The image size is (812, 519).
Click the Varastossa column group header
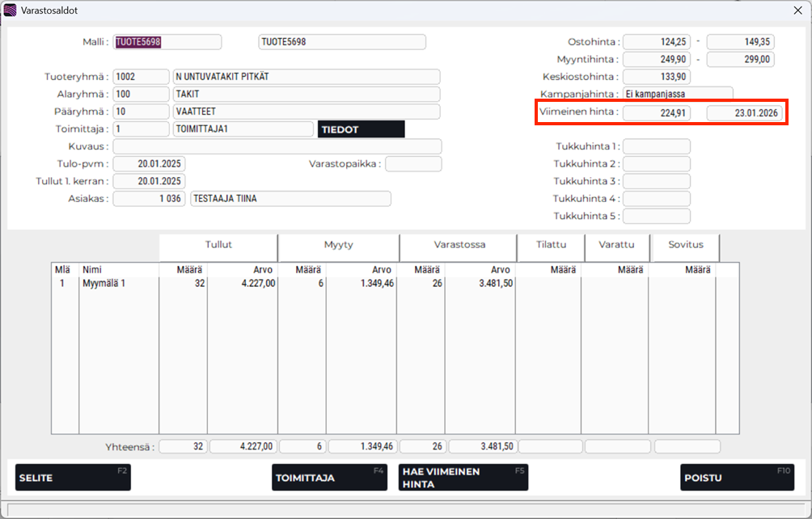tap(459, 244)
